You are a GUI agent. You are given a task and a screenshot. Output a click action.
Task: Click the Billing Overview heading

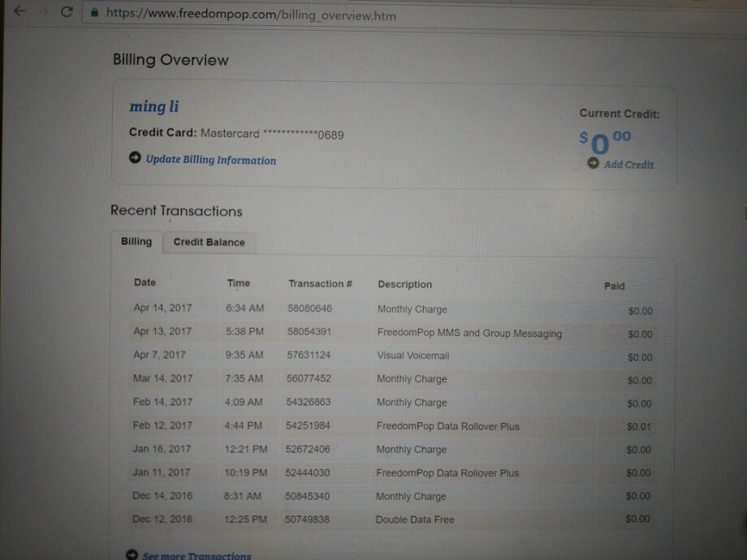pyautogui.click(x=171, y=60)
